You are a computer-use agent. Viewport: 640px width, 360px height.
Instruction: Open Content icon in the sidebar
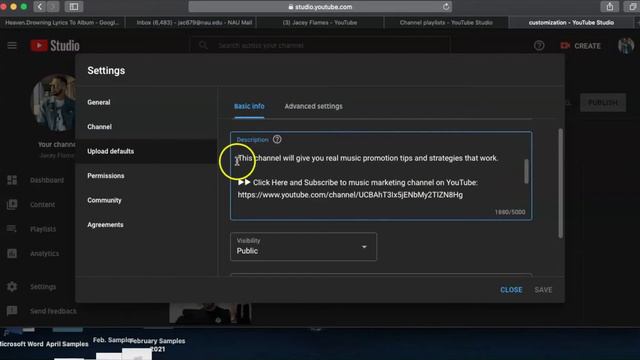coord(12,204)
